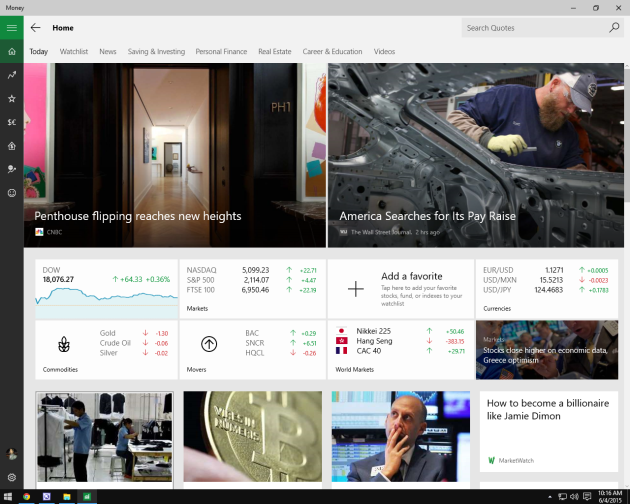
Task: Open Stocks close higher on economic data story
Action: pyautogui.click(x=547, y=350)
